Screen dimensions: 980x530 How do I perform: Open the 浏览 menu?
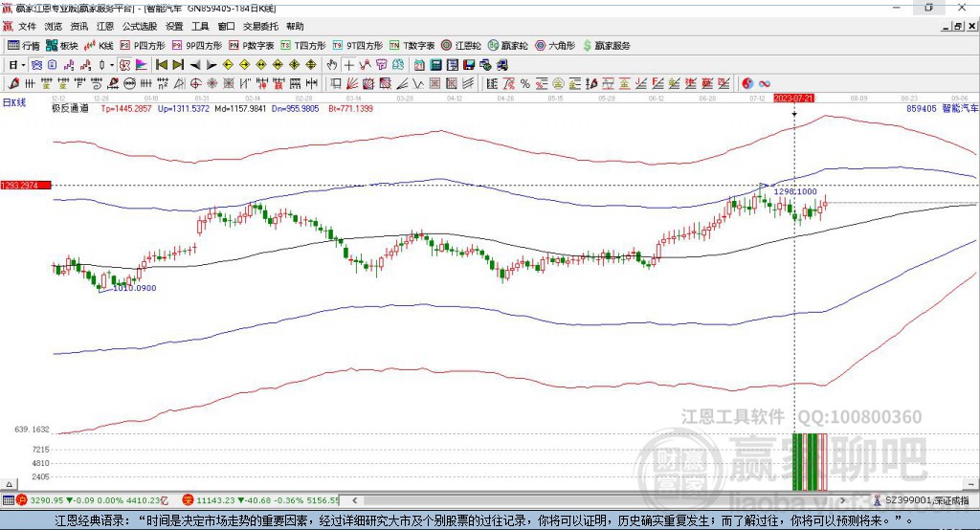click(54, 26)
